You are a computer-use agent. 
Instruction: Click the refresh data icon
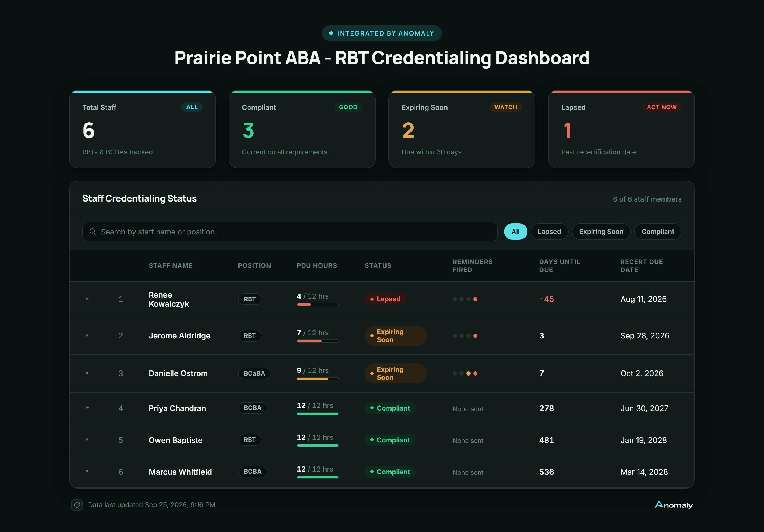pyautogui.click(x=77, y=505)
